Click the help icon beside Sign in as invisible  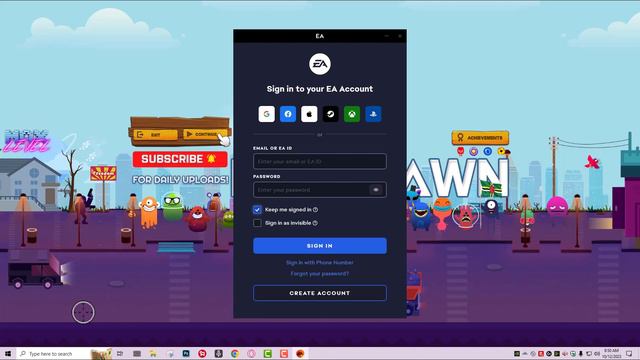[x=315, y=223]
